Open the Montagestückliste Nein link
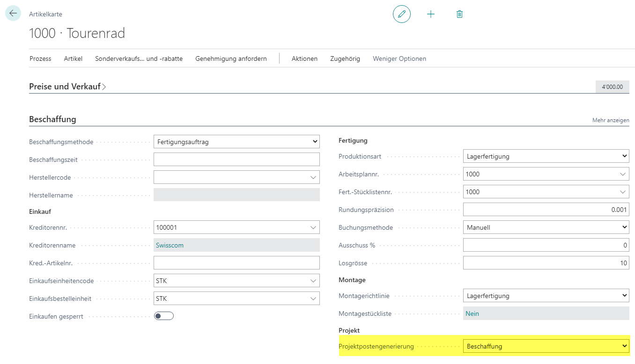 472,313
